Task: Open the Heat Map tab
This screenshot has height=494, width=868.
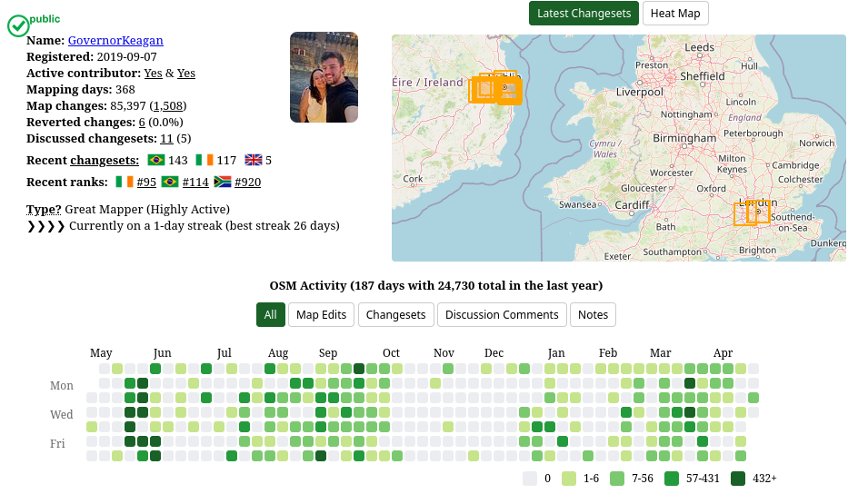Action: point(675,14)
